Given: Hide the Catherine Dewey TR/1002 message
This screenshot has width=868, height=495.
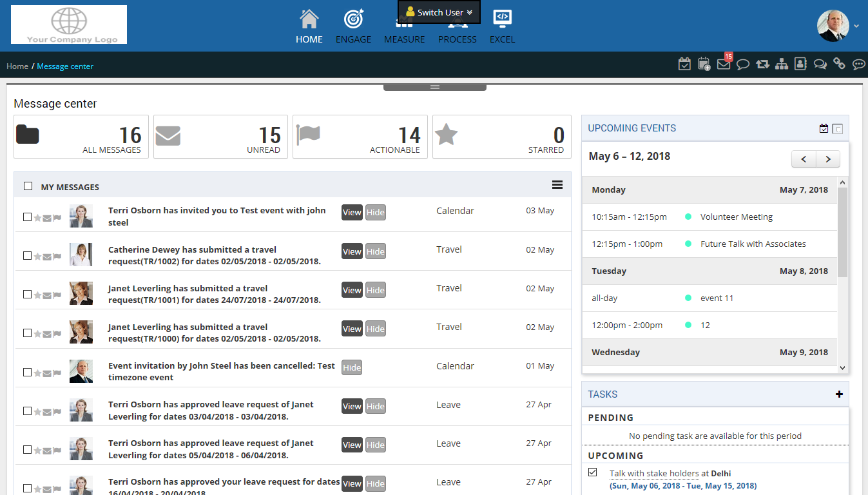Looking at the screenshot, I should pyautogui.click(x=376, y=251).
